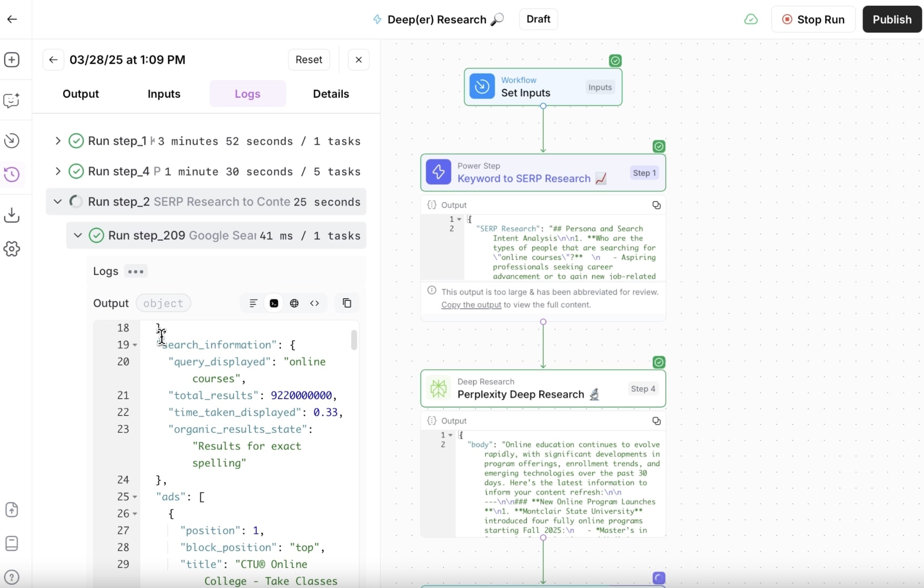
Task: Switch output viewer to raw code mode
Action: click(x=314, y=303)
